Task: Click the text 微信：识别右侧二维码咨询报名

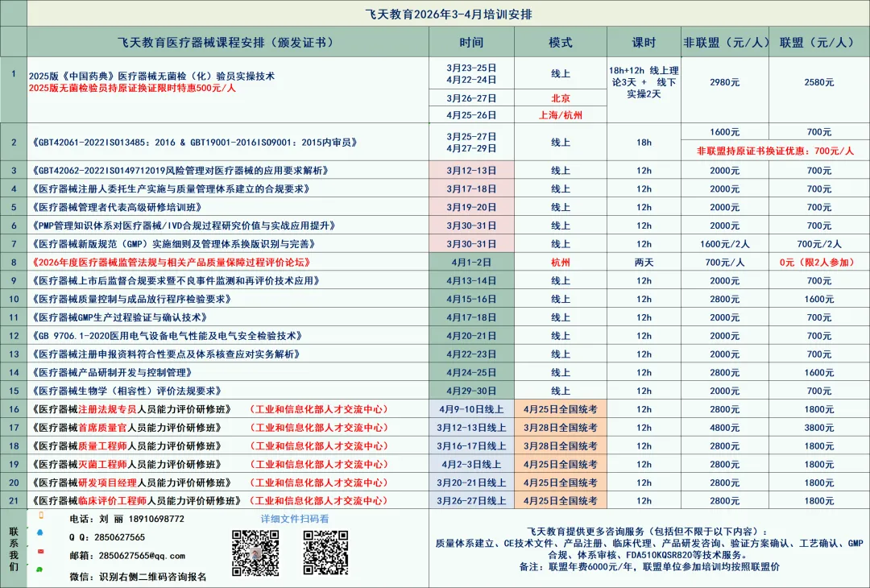Action: pyautogui.click(x=139, y=577)
